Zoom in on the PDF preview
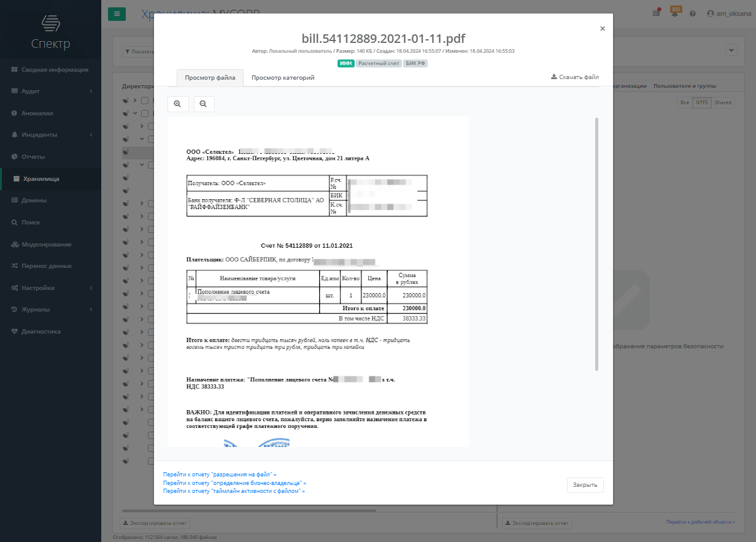Viewport: 756px width, 542px height. pos(177,104)
